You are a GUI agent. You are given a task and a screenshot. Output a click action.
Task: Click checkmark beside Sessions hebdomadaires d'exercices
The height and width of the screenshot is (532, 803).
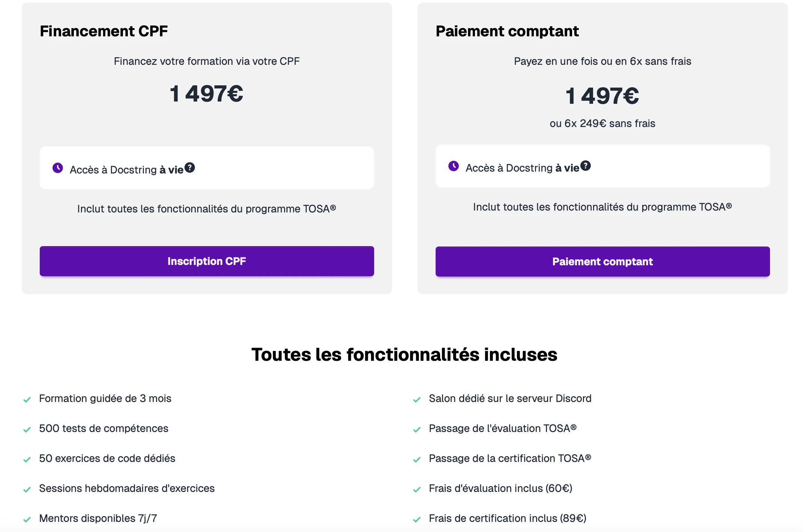(27, 490)
